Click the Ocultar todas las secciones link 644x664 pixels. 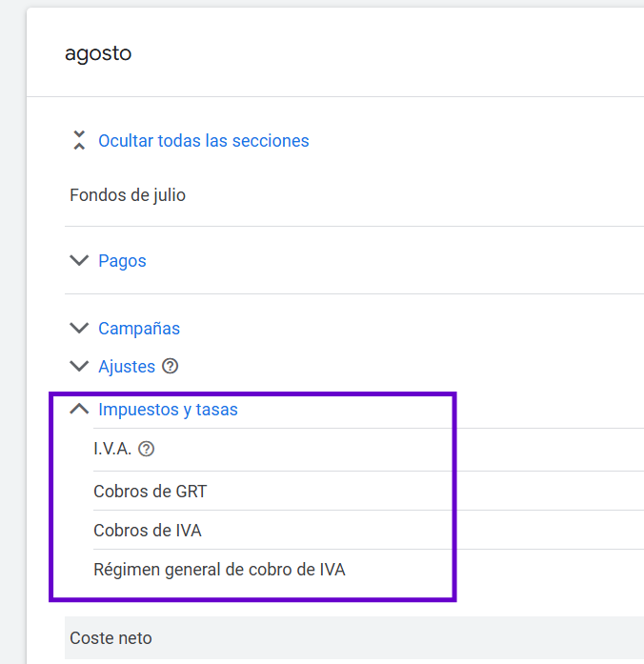(203, 141)
